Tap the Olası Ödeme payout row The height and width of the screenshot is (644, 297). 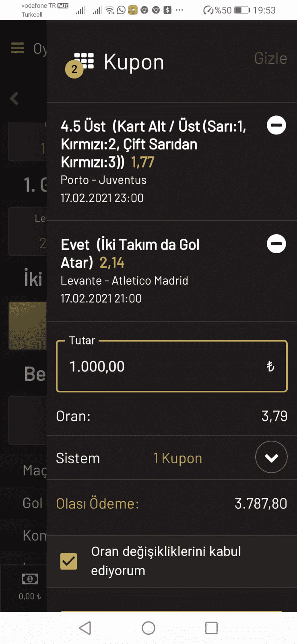172,504
